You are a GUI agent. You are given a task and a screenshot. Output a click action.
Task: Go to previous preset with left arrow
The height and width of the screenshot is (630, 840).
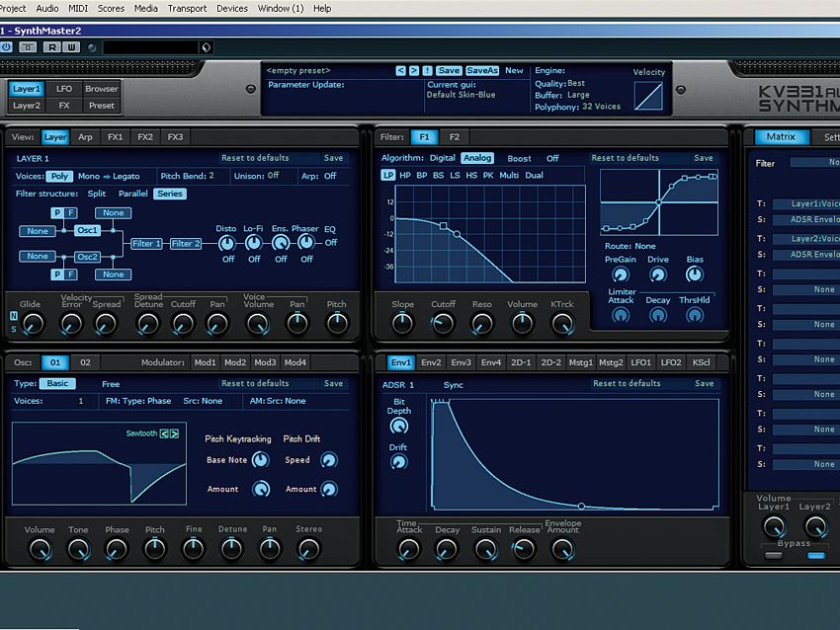pos(401,71)
